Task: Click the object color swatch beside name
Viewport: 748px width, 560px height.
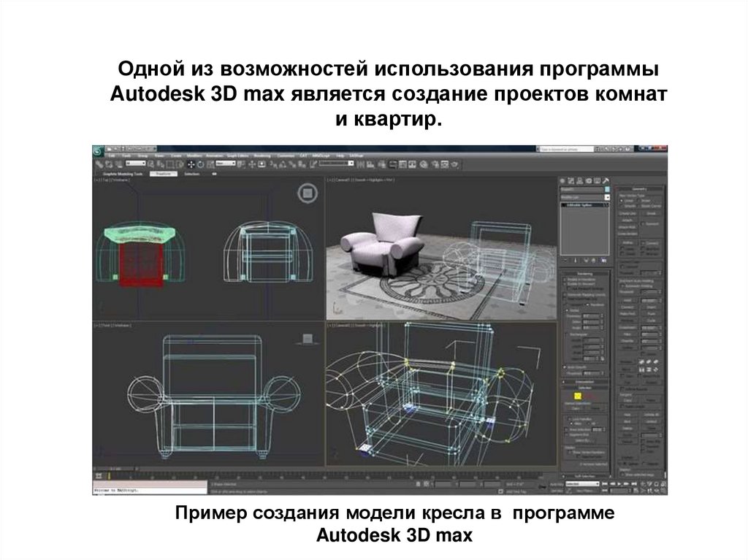Action: pos(607,189)
